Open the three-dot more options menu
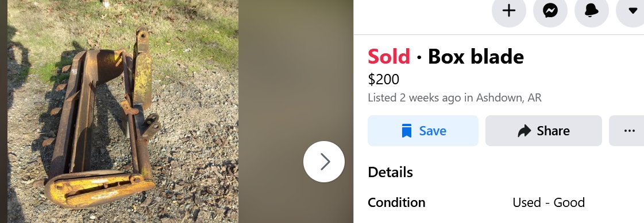644x223 pixels. tap(628, 131)
